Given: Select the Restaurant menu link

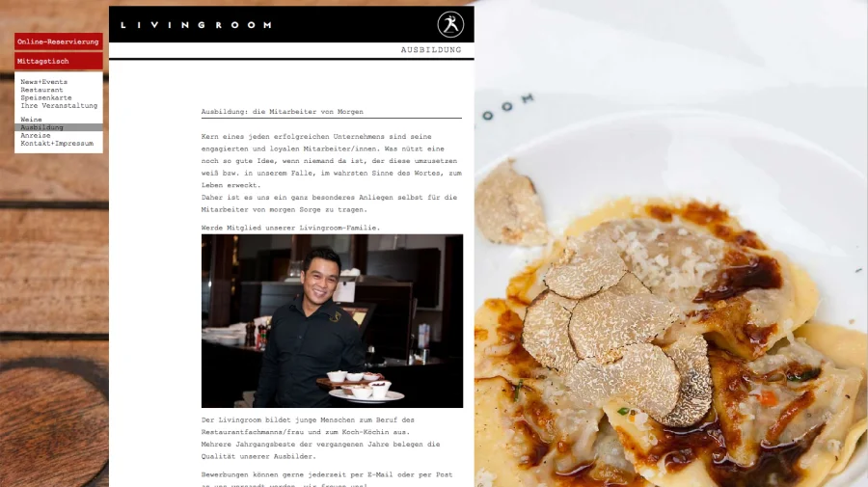Looking at the screenshot, I should click(x=41, y=90).
